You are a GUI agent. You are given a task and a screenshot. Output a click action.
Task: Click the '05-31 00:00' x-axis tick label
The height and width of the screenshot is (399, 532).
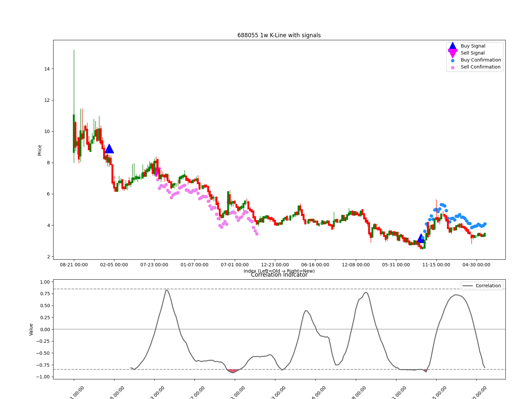click(396, 265)
